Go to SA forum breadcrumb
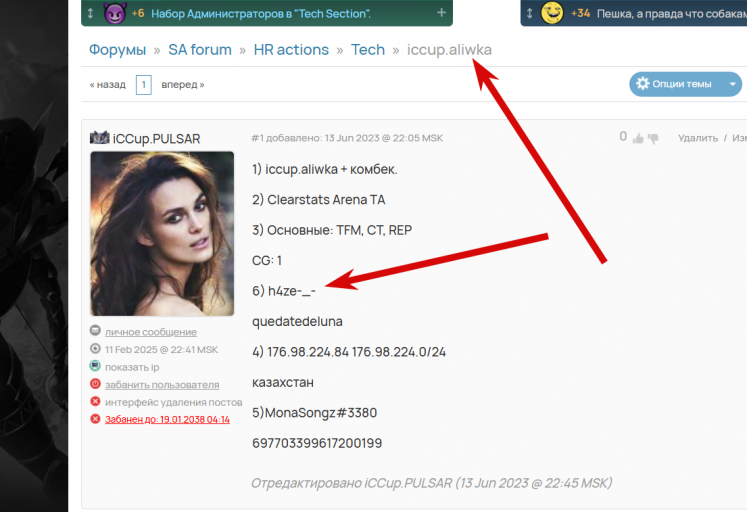The width and height of the screenshot is (747, 512). click(200, 50)
